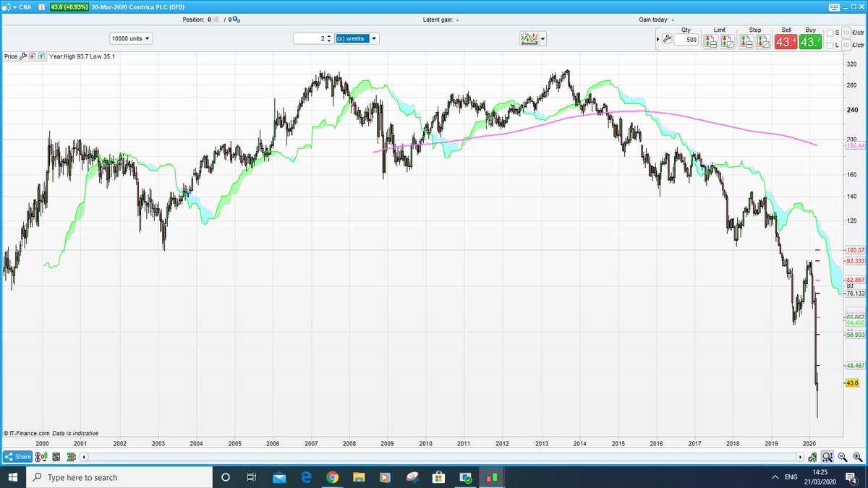
Task: Click chart scrollbar right arrow
Action: click(801, 457)
